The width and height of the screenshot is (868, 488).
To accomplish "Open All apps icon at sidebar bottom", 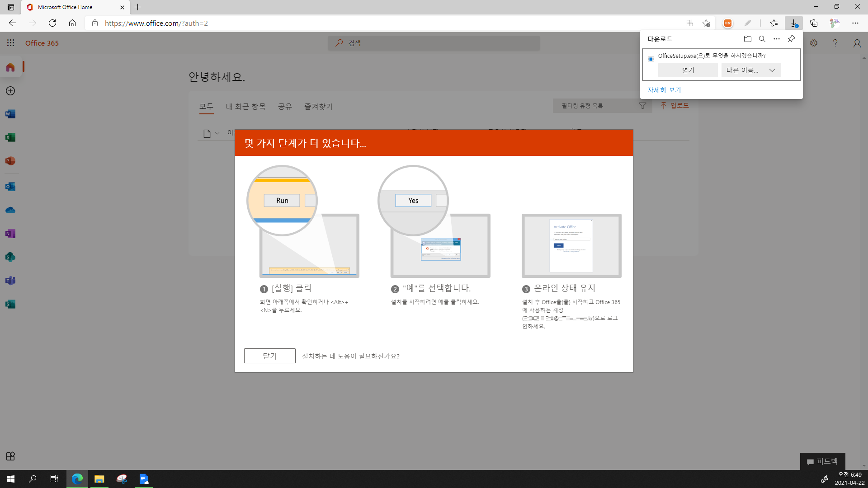I will [10, 456].
